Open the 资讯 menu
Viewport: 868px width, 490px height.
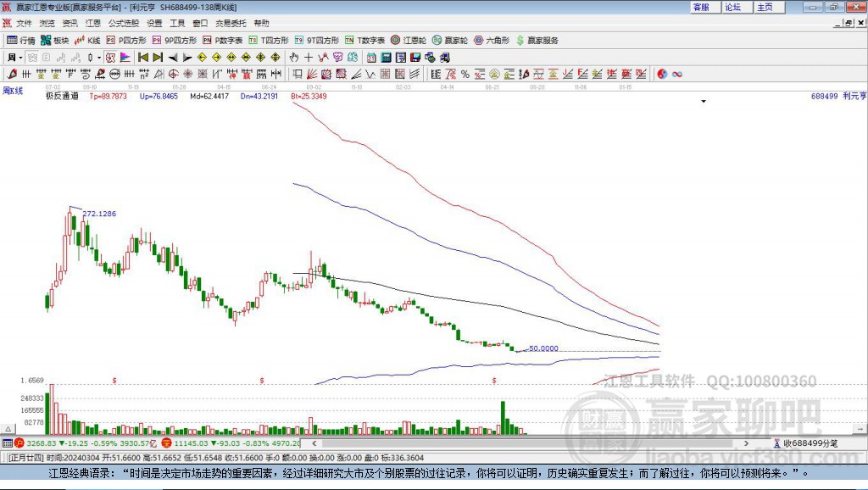[70, 23]
